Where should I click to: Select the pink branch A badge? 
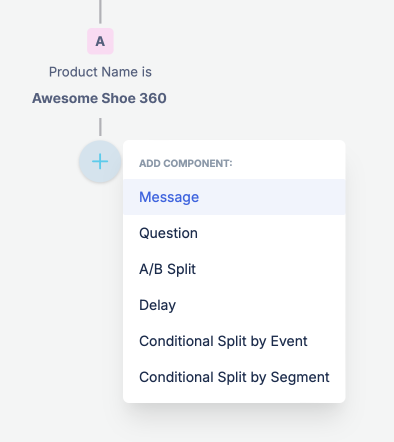[100, 41]
